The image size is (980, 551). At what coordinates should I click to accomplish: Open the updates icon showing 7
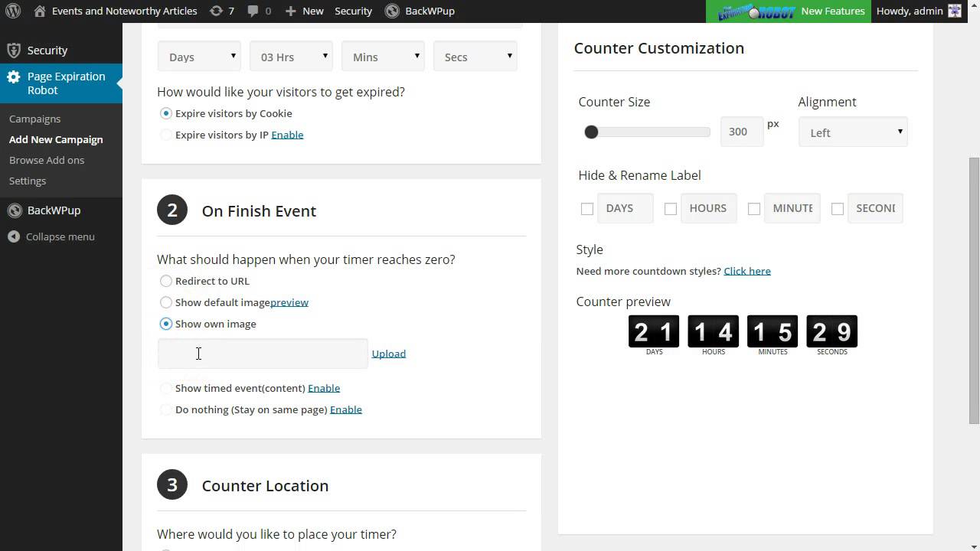(x=217, y=11)
